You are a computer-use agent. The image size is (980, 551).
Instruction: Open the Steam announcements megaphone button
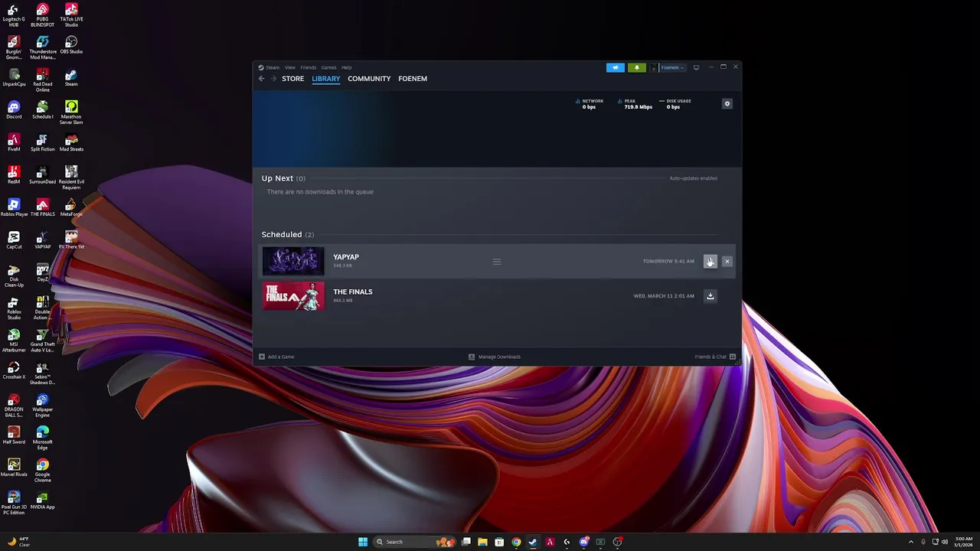click(x=616, y=67)
